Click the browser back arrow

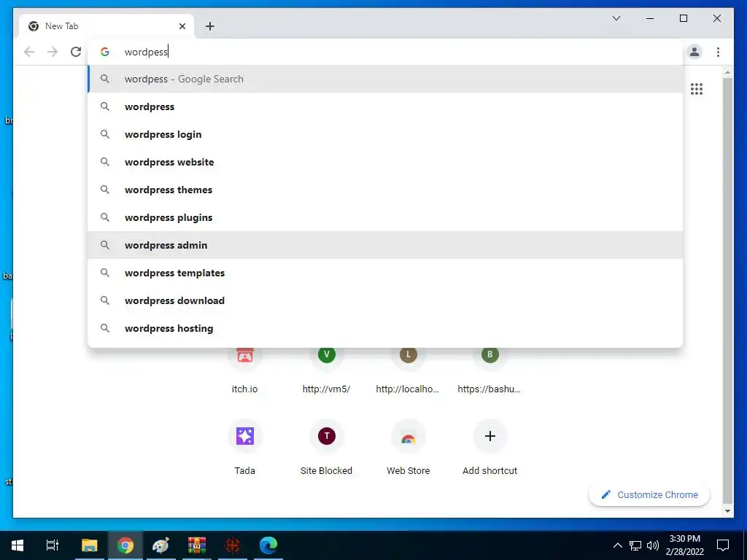coord(29,52)
